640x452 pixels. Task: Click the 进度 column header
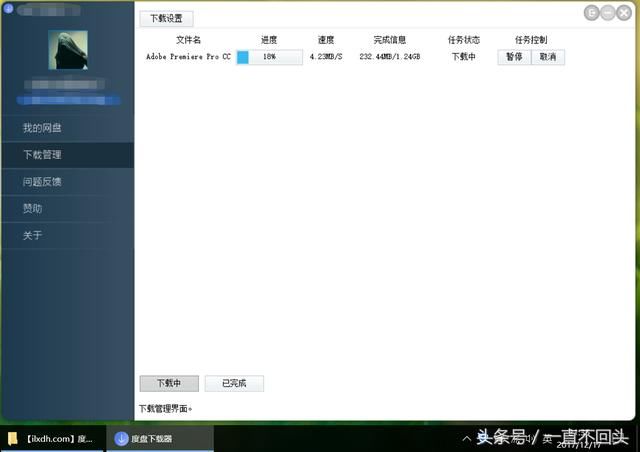(x=269, y=40)
